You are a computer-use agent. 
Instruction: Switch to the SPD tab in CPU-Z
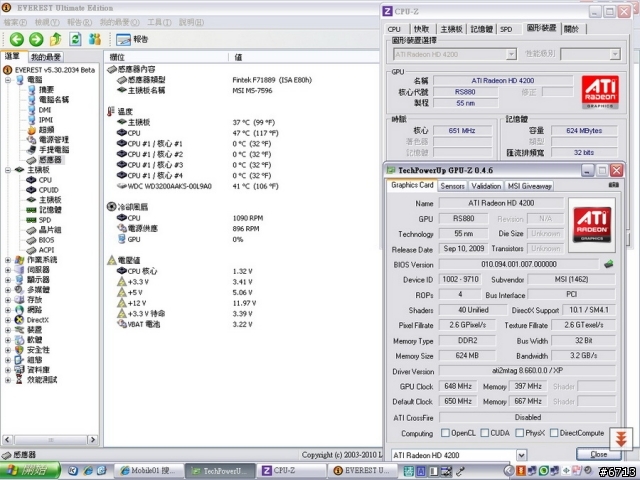pyautogui.click(x=506, y=29)
